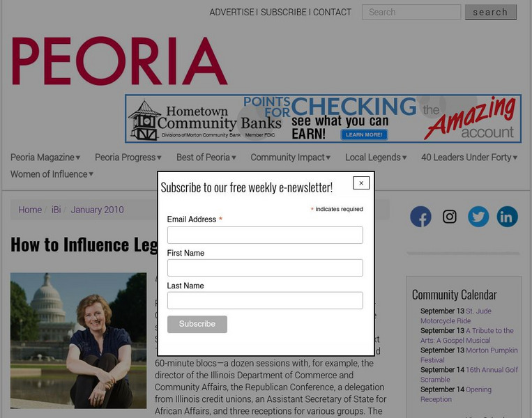The width and height of the screenshot is (532, 418).
Task: Expand the Peoria Magazine menu
Action: (x=45, y=157)
